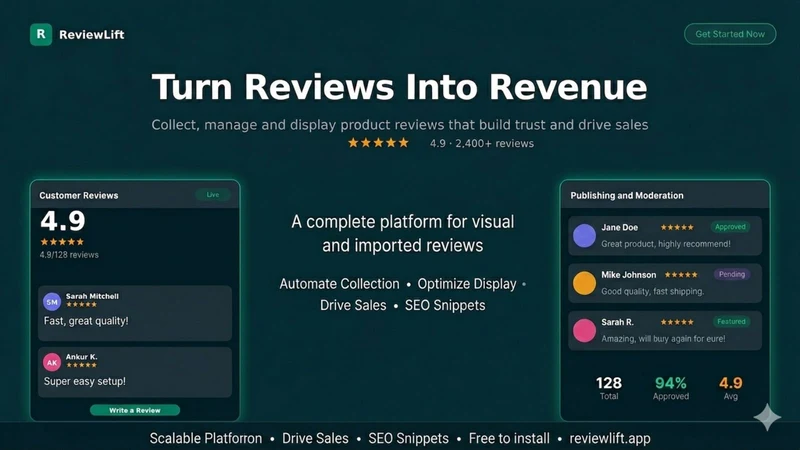Click 'Automate Collection' in the center feature list
The width and height of the screenshot is (800, 450).
339,284
